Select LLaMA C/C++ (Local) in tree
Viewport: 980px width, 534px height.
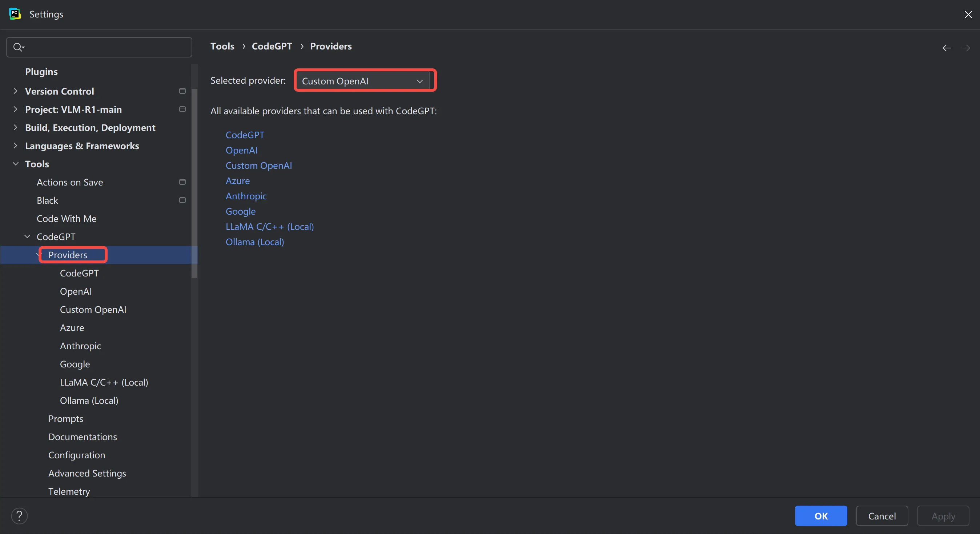tap(104, 382)
